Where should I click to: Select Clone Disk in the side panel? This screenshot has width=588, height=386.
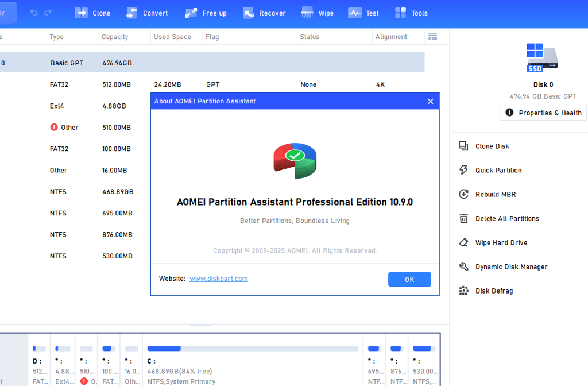coord(484,146)
